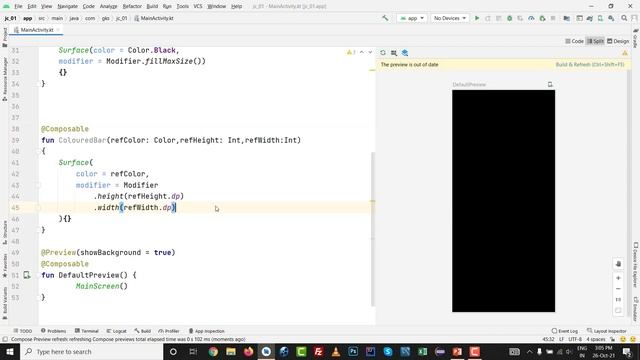Open Photoshop from taskbar
This screenshot has height=360, width=640.
(x=353, y=351)
